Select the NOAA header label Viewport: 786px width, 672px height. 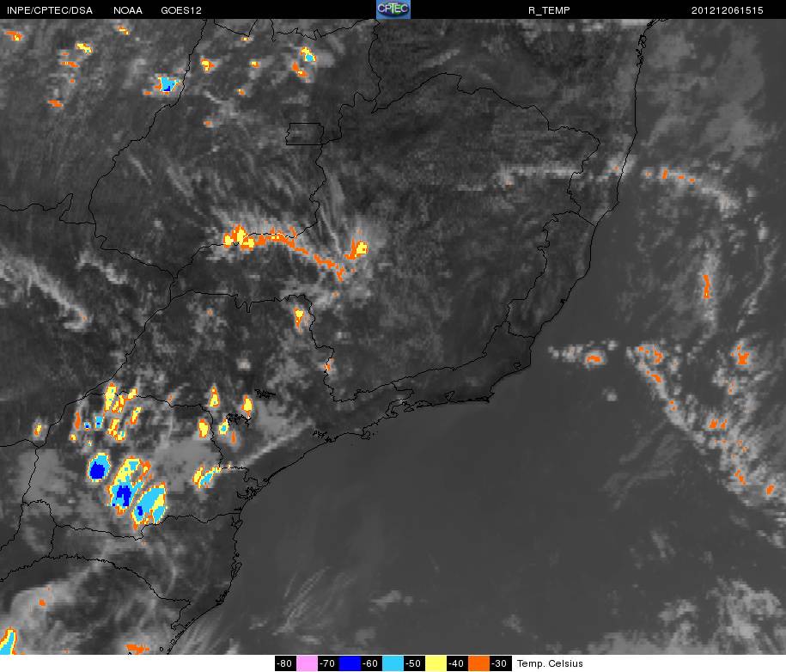coord(128,10)
